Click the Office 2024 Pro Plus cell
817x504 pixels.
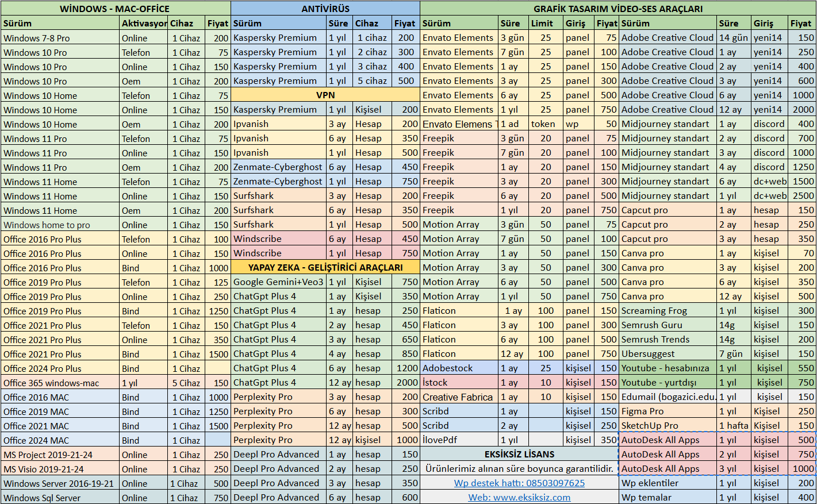[x=60, y=368]
